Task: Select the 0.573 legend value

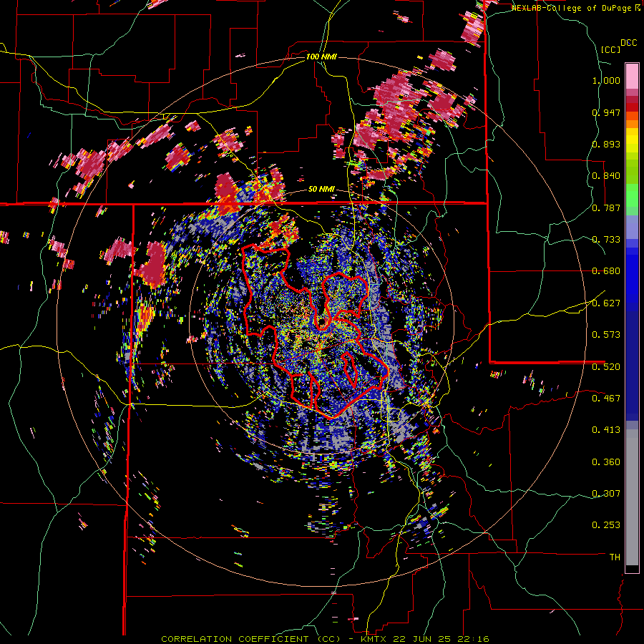Action: tap(606, 335)
